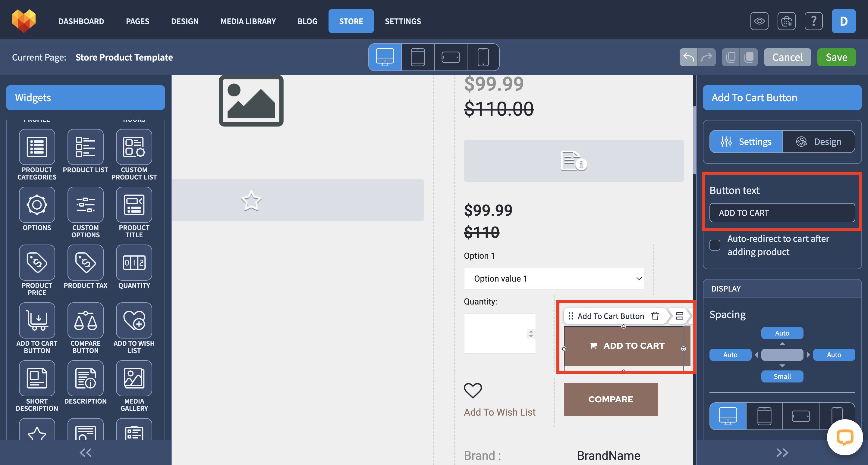Select the Product Categories widget
This screenshot has width=868, height=465.
point(37,147)
